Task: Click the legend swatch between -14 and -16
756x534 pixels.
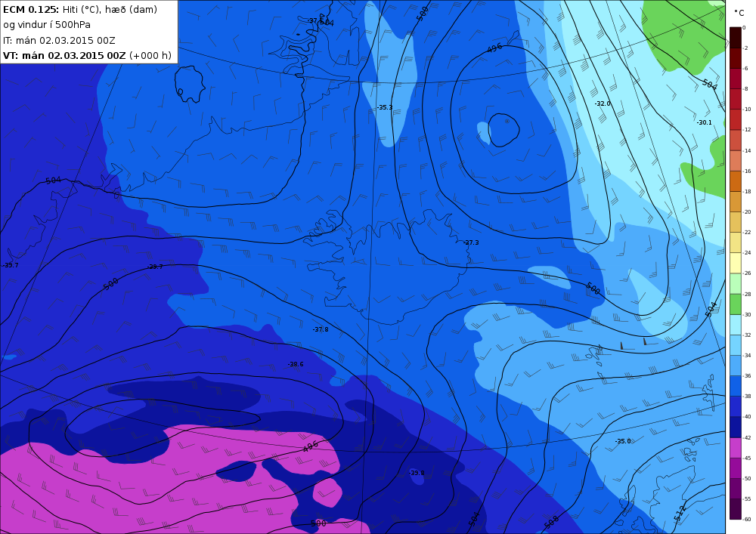Action: pos(736,161)
